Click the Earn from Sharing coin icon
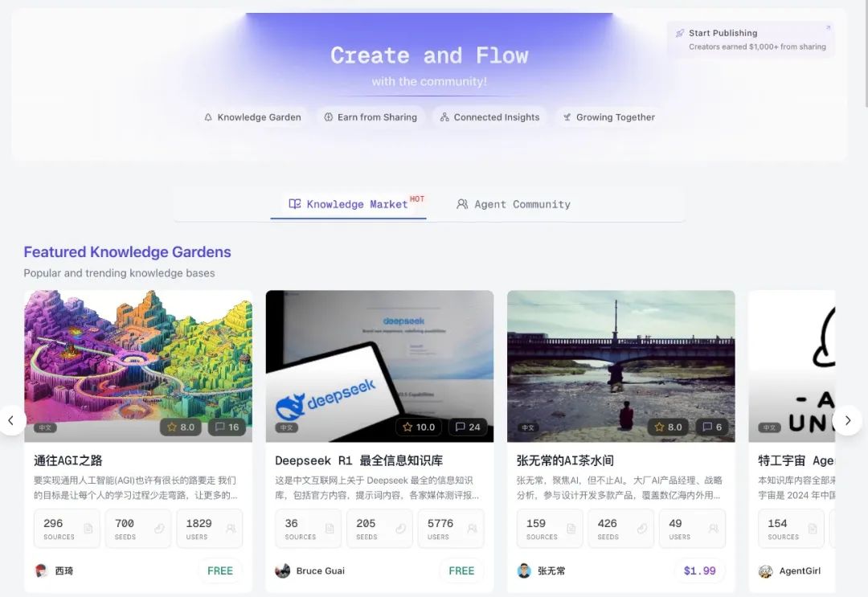This screenshot has height=597, width=868. click(328, 117)
